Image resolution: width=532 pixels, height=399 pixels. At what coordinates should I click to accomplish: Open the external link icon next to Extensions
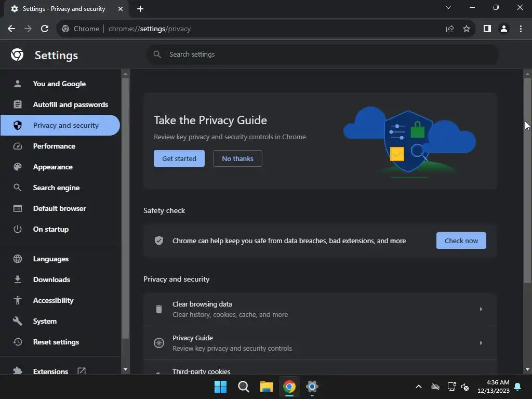[x=82, y=371]
